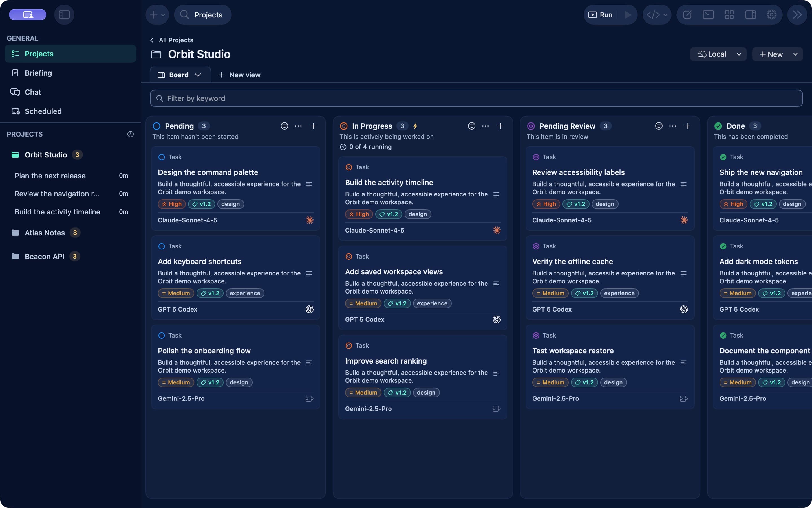812x508 pixels.
Task: Click the clock history icon beside PROJECTS
Action: click(x=131, y=134)
